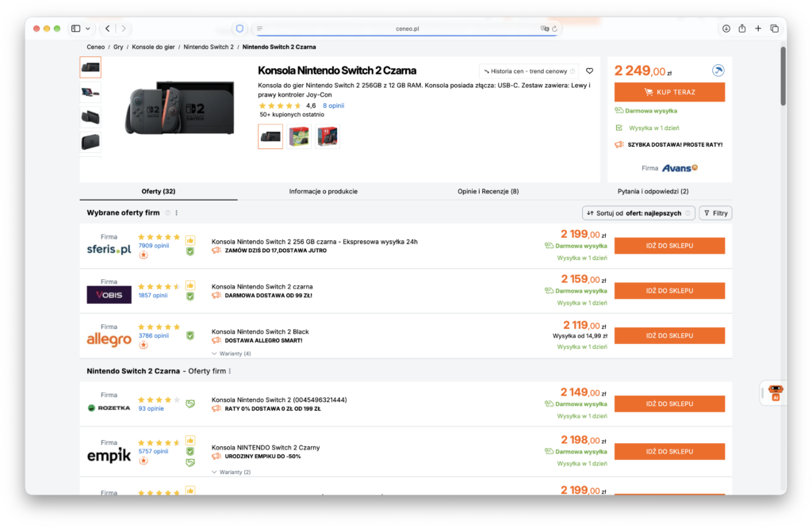
Task: Open the reader view icon in address bar
Action: [260, 29]
